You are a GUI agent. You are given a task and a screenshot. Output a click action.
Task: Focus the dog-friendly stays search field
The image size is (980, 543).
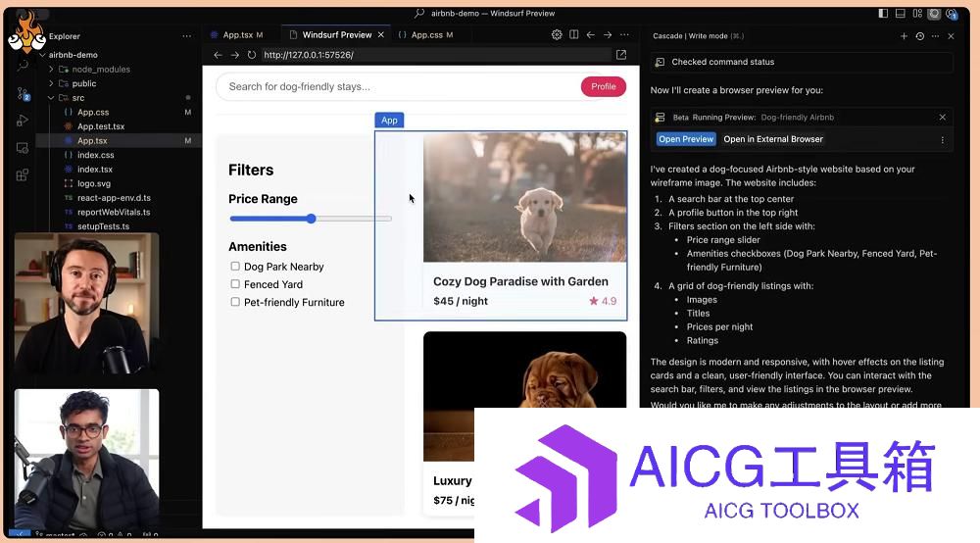(x=400, y=87)
